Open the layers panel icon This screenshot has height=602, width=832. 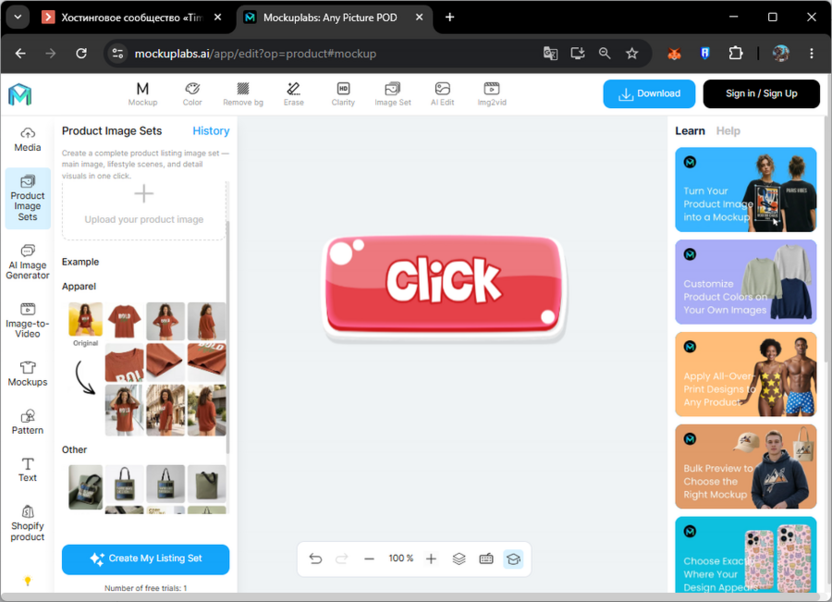point(459,559)
